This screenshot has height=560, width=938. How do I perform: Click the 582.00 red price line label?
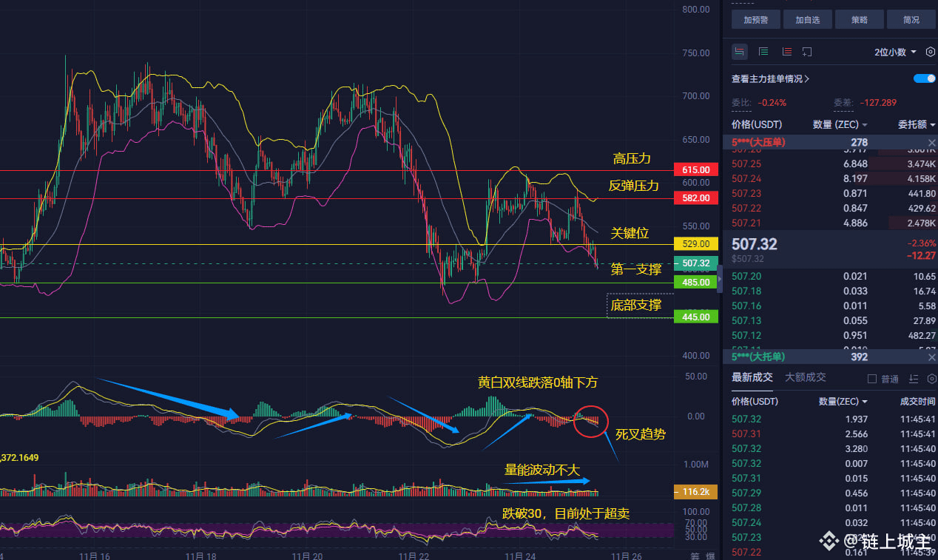point(696,198)
